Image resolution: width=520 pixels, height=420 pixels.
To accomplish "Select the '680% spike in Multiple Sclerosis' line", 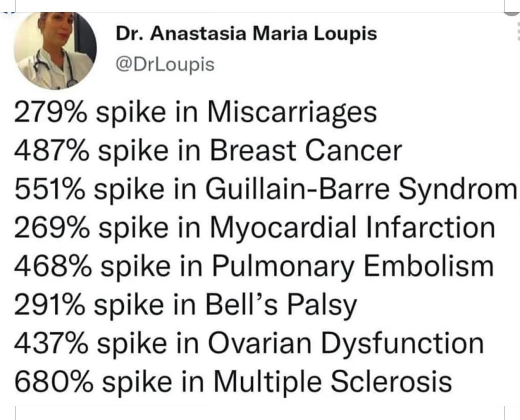I will pyautogui.click(x=233, y=381).
